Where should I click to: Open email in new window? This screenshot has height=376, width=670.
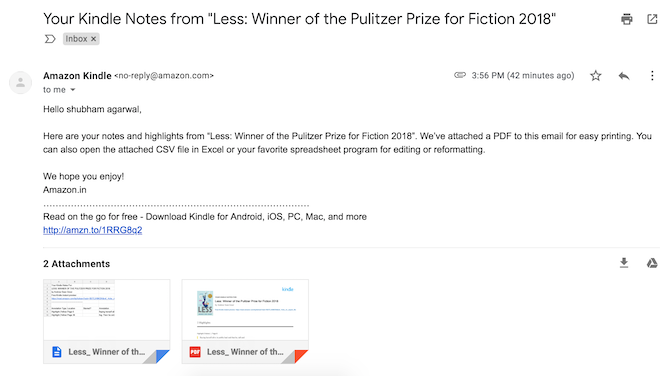pos(652,19)
